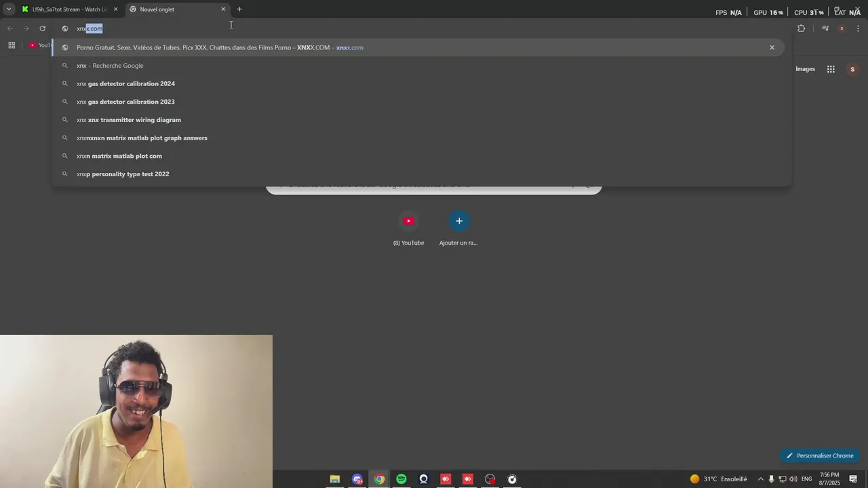Select 'matrix matlab plot com' suggestion

421,156
